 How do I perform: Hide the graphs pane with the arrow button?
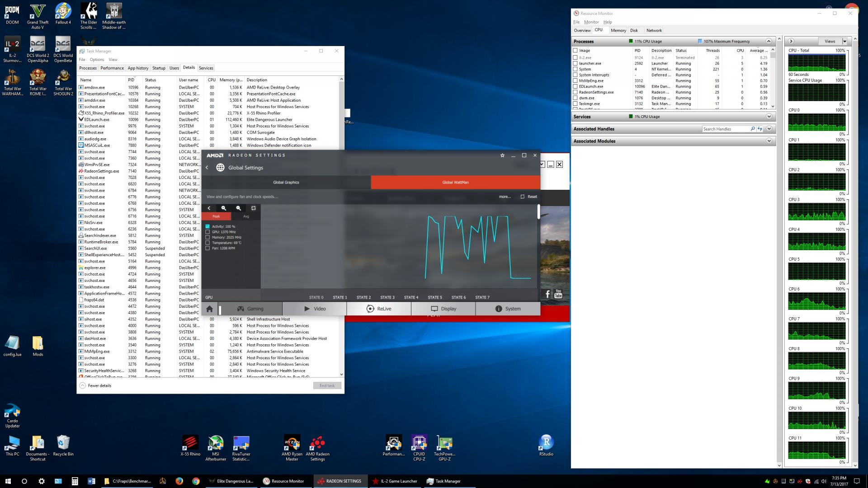(x=791, y=41)
